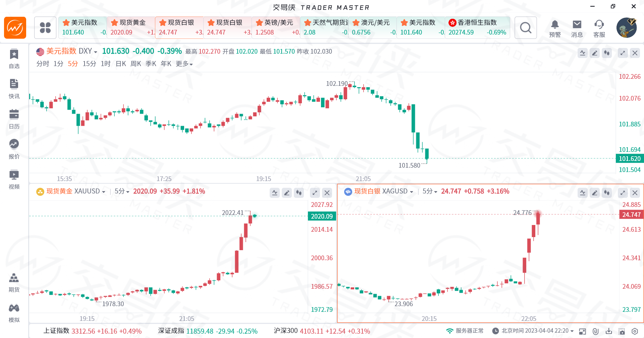644x338 pixels.
Task: Open 视频 video section in sidebar
Action: point(14,180)
